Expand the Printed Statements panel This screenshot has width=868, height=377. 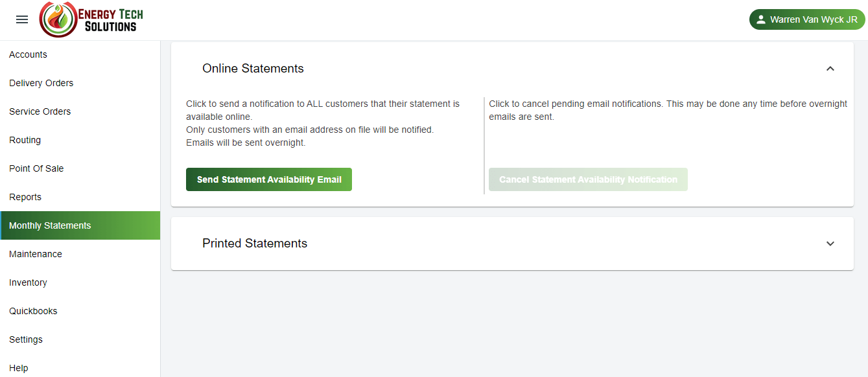[x=830, y=244]
